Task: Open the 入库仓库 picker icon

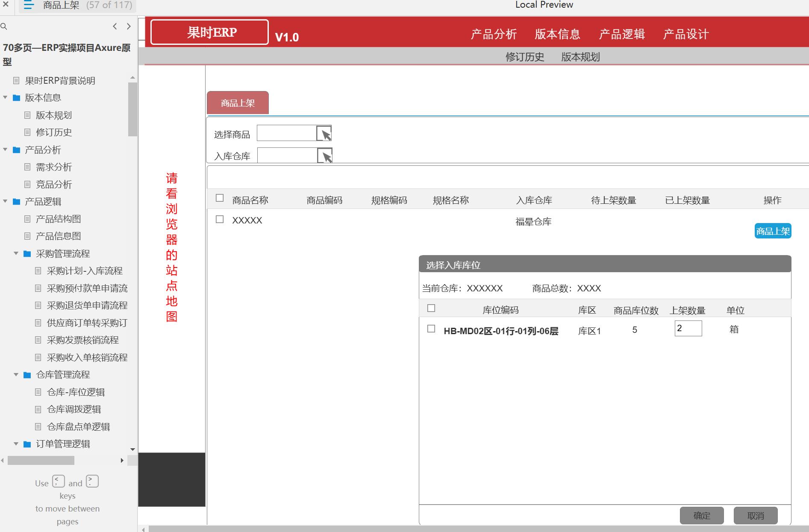Action: (325, 156)
